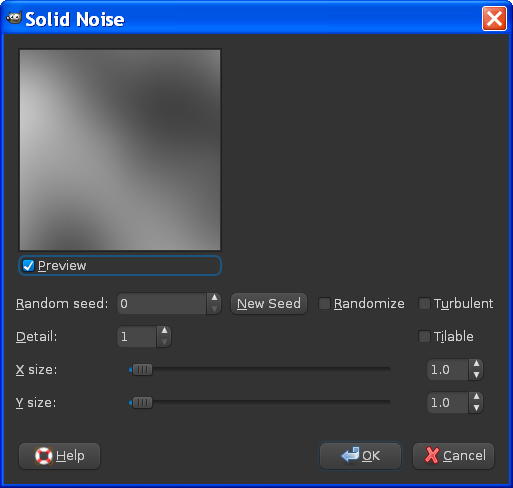The height and width of the screenshot is (488, 513).
Task: Click the X size slider handle
Action: pyautogui.click(x=142, y=369)
